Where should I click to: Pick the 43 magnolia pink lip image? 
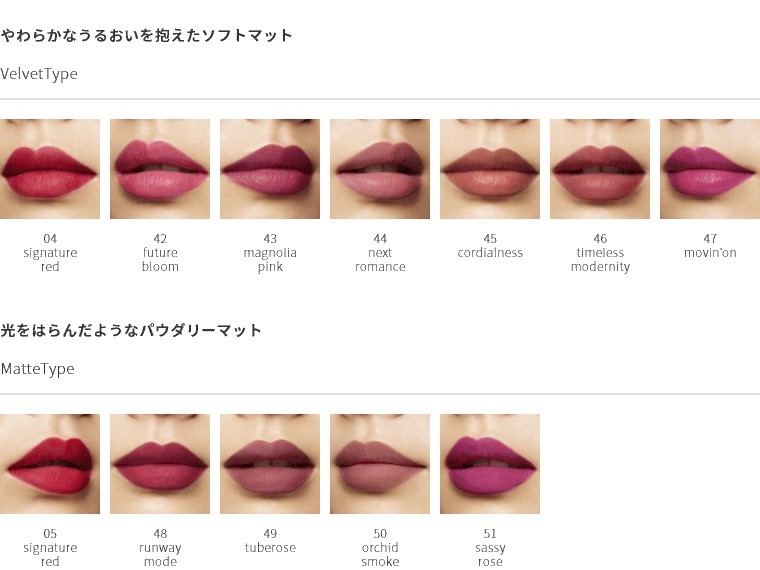(x=270, y=169)
